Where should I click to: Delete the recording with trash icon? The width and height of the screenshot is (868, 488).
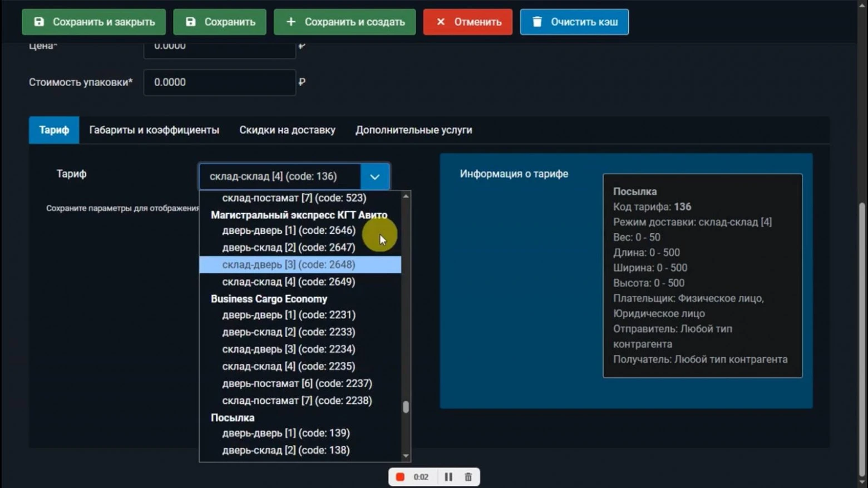(x=468, y=477)
